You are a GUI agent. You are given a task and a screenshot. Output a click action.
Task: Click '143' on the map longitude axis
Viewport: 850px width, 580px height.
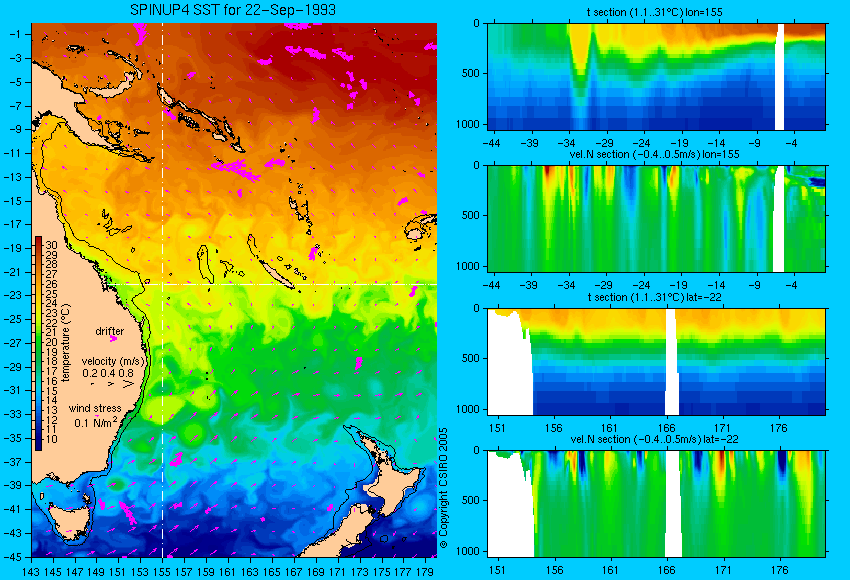click(x=31, y=571)
